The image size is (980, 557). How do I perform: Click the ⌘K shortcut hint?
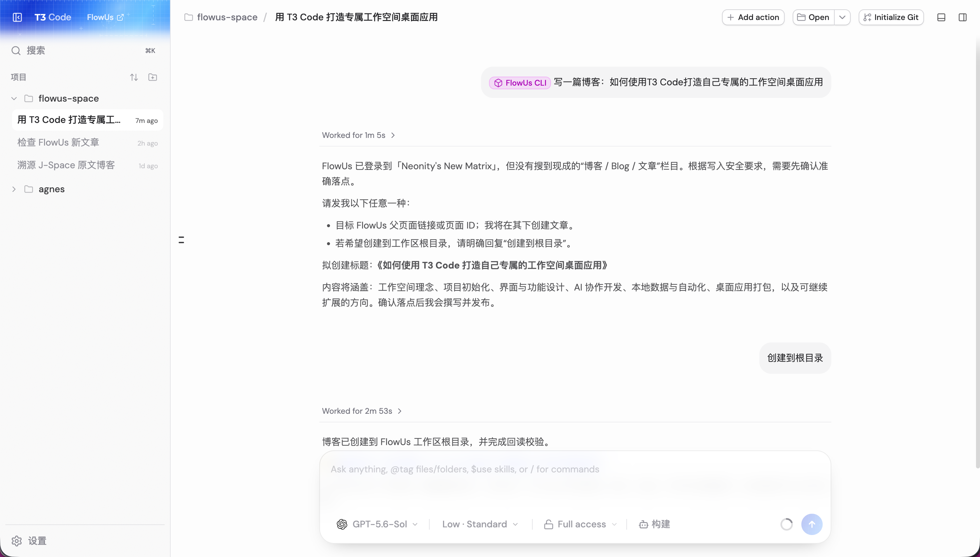point(150,51)
